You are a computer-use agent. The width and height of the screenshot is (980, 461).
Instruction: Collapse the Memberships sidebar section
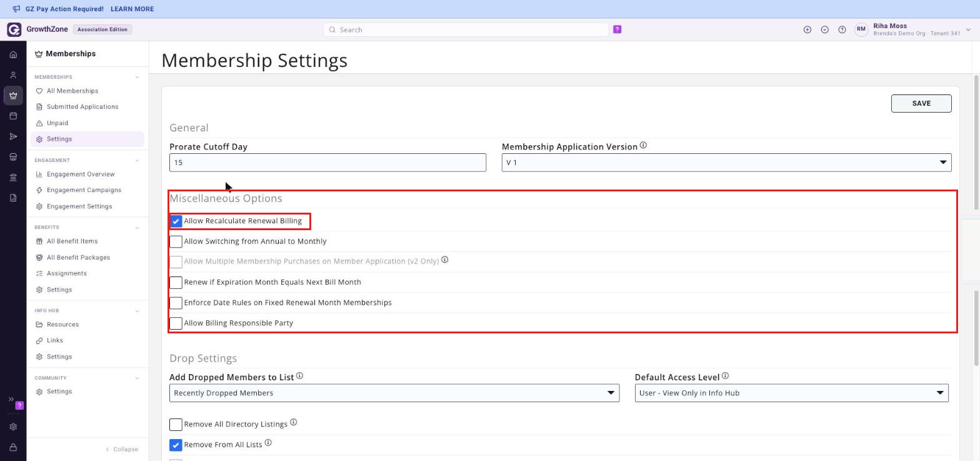point(137,78)
